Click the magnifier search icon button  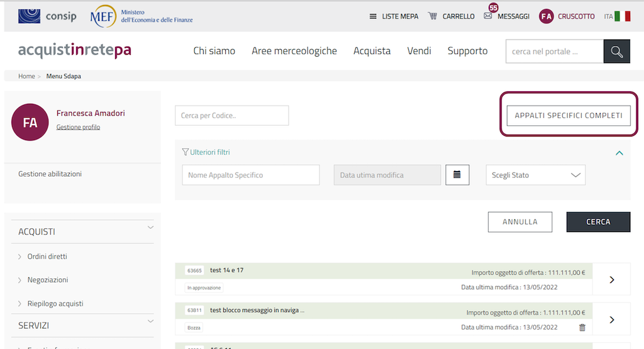point(616,52)
